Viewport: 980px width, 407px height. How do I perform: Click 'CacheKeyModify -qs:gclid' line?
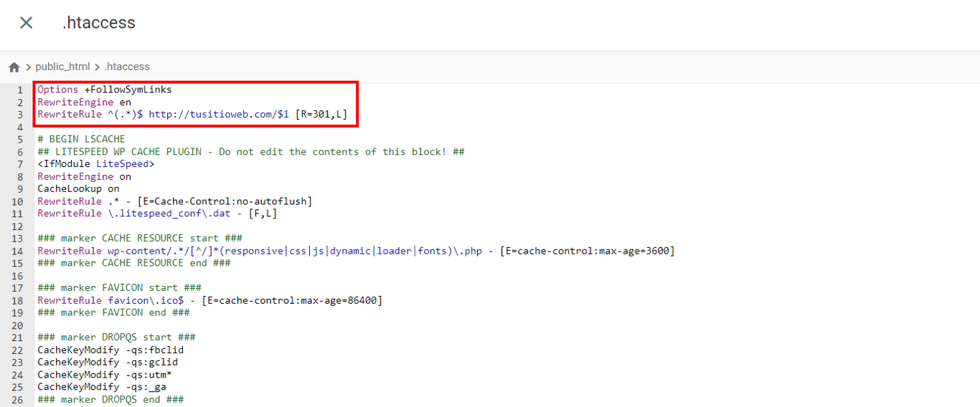click(108, 362)
